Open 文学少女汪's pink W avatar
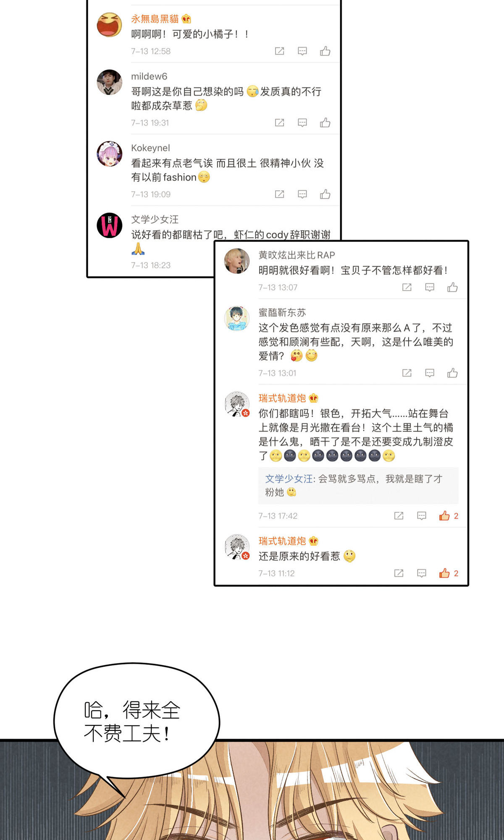The height and width of the screenshot is (840, 504). coord(110,225)
